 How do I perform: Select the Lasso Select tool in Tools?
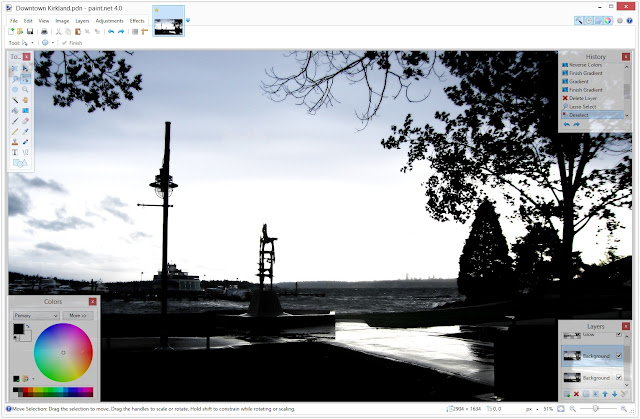click(15, 79)
